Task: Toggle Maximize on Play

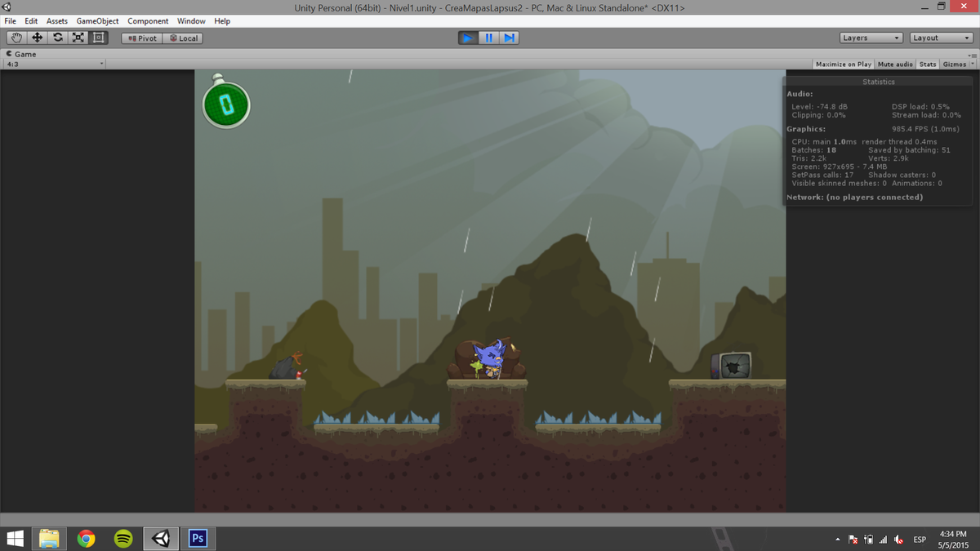Action: click(844, 64)
